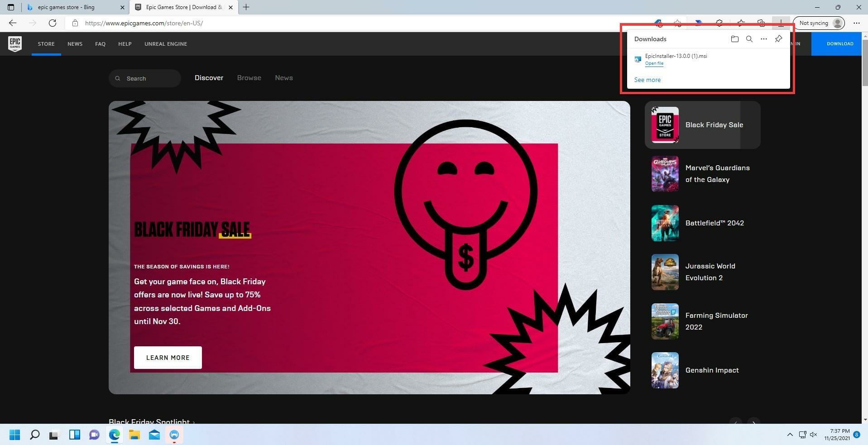Image resolution: width=868 pixels, height=445 pixels.
Task: Click the muted volume tray icon
Action: [x=813, y=435]
